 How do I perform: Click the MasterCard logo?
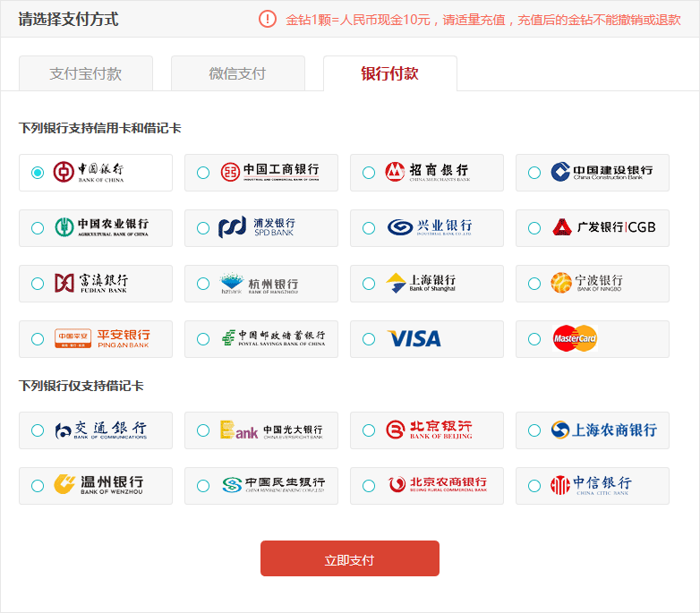[575, 338]
